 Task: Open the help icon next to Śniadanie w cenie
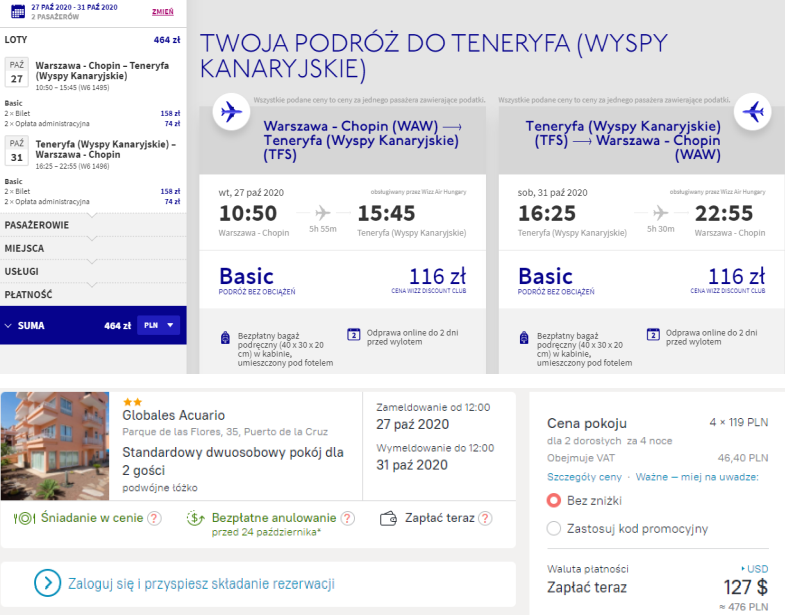[x=155, y=518]
